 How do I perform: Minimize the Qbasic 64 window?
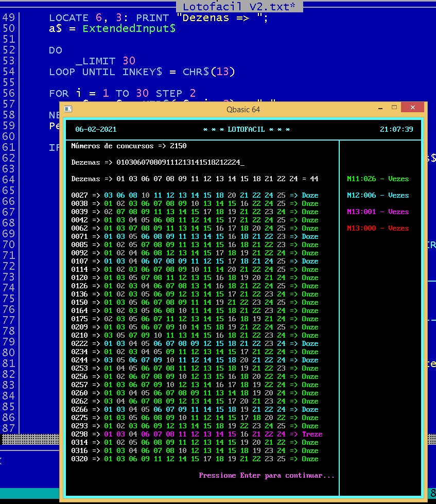tap(377, 108)
